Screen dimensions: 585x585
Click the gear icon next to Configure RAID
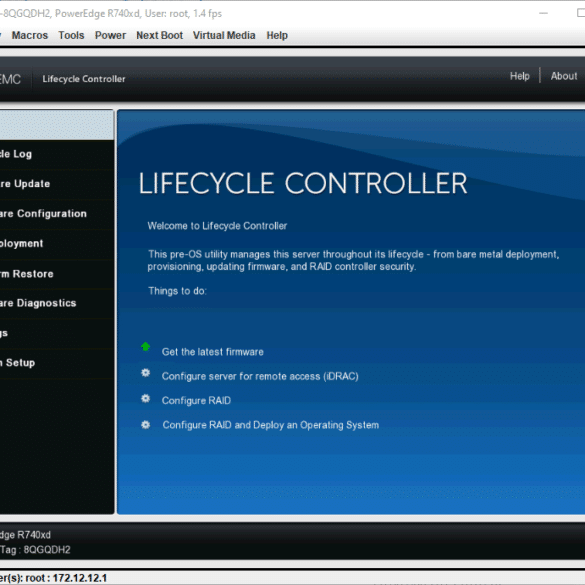[146, 398]
